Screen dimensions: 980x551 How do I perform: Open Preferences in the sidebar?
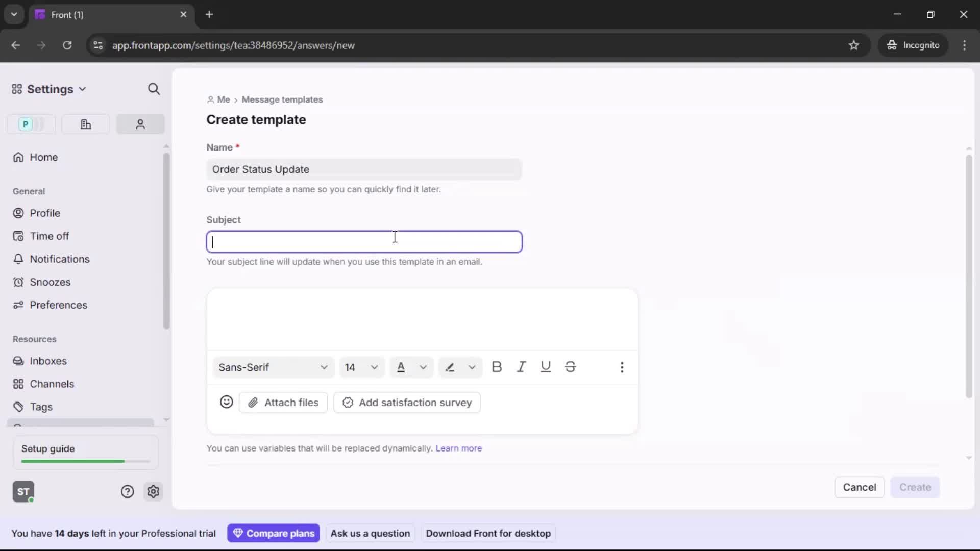click(x=58, y=305)
